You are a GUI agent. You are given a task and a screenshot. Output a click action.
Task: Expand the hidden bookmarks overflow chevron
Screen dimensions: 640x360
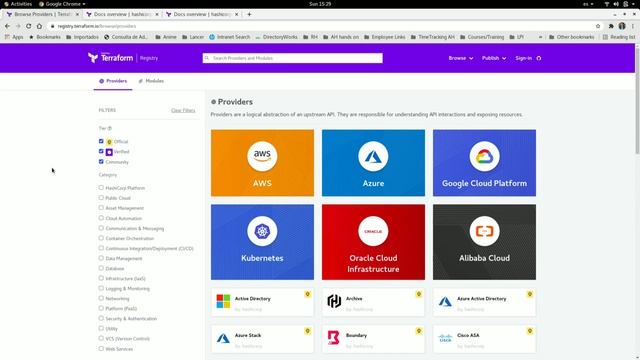(540, 37)
